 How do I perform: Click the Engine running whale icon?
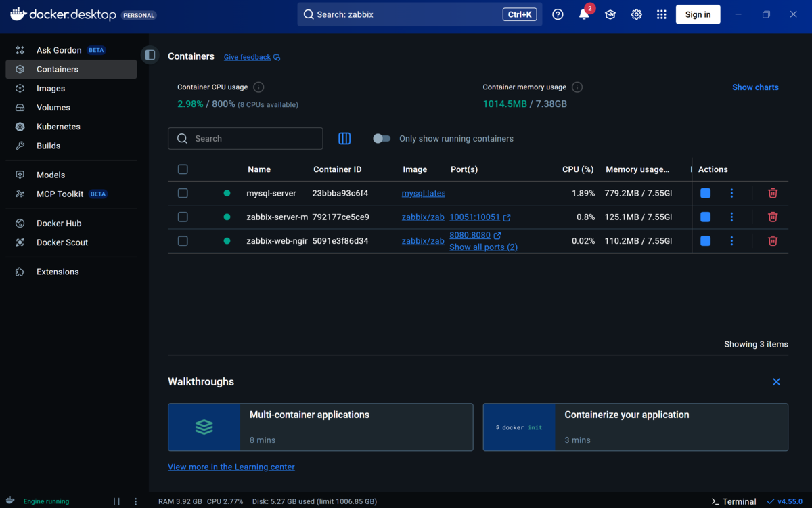10,501
